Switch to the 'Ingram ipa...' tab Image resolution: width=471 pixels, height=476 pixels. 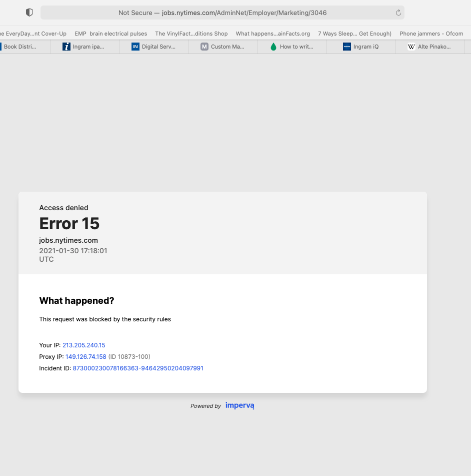[84, 47]
